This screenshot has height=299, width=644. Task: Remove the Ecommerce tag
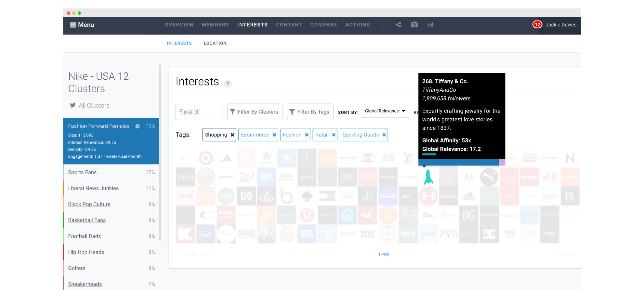tap(274, 135)
